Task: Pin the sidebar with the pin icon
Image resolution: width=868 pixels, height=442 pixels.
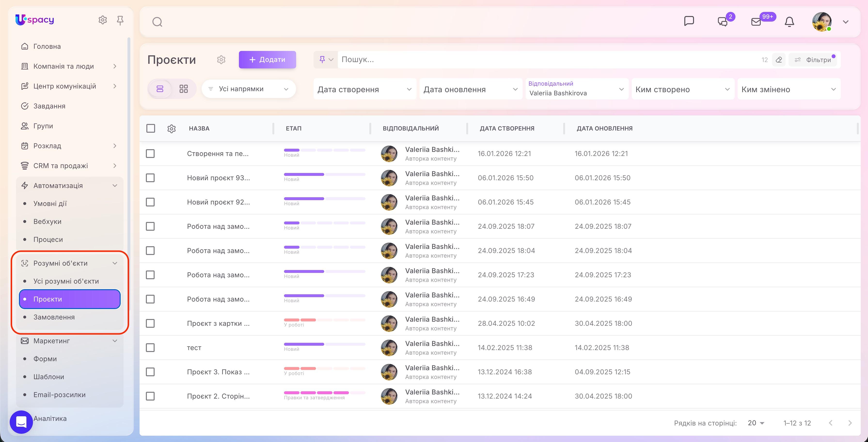Action: click(x=120, y=20)
